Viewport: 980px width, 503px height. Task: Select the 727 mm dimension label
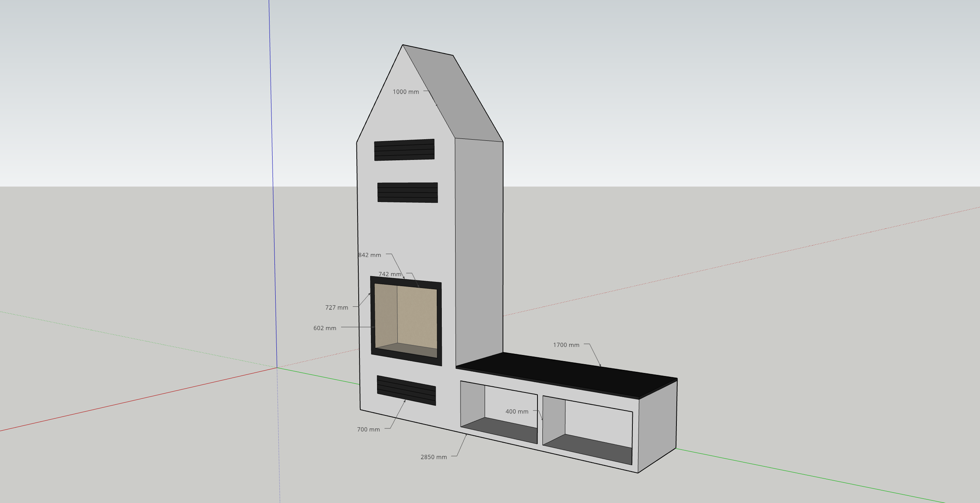336,308
